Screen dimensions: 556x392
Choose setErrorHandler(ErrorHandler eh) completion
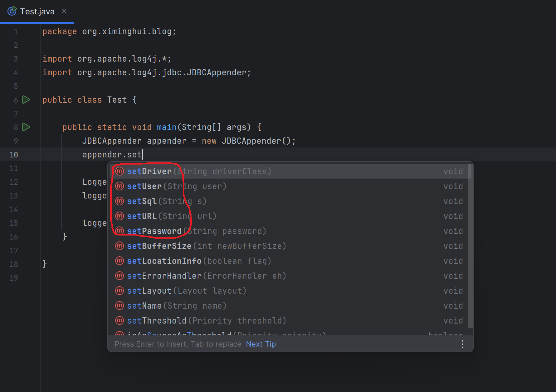point(290,276)
